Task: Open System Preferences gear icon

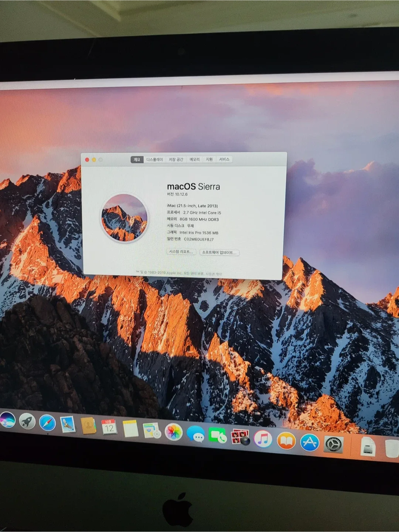Action: click(x=334, y=444)
